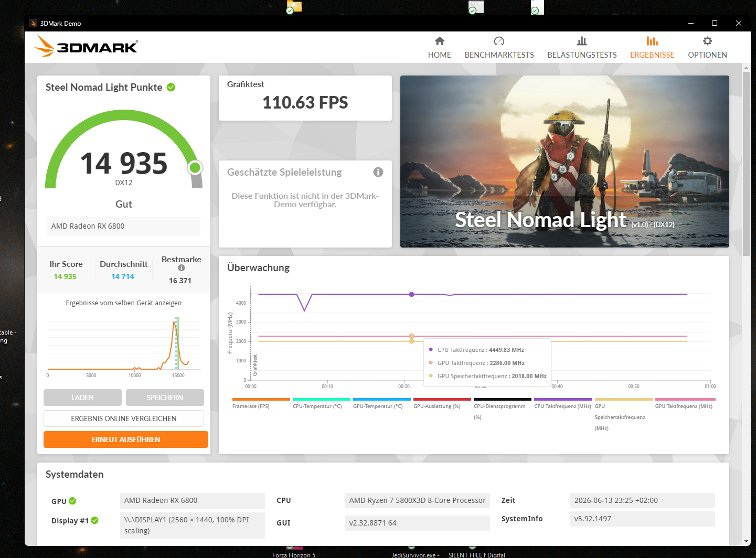
Task: Open Benchmarktests gauge icon
Action: point(499,41)
